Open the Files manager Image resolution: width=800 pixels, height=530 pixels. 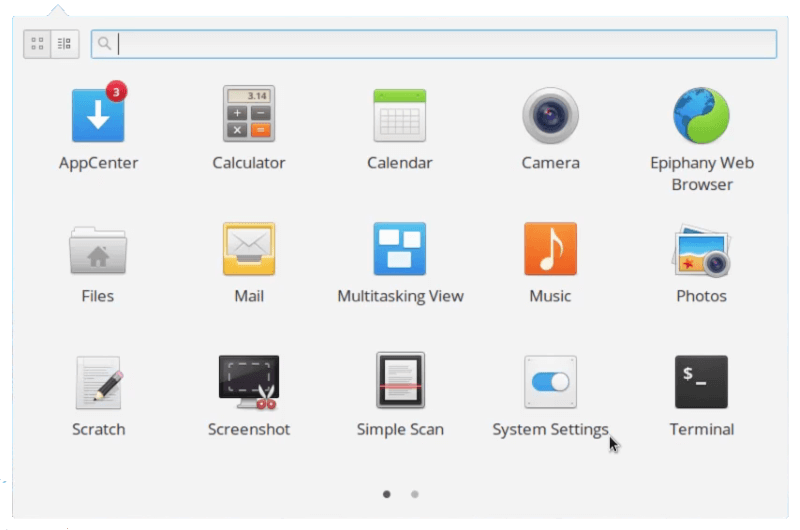[x=98, y=250]
